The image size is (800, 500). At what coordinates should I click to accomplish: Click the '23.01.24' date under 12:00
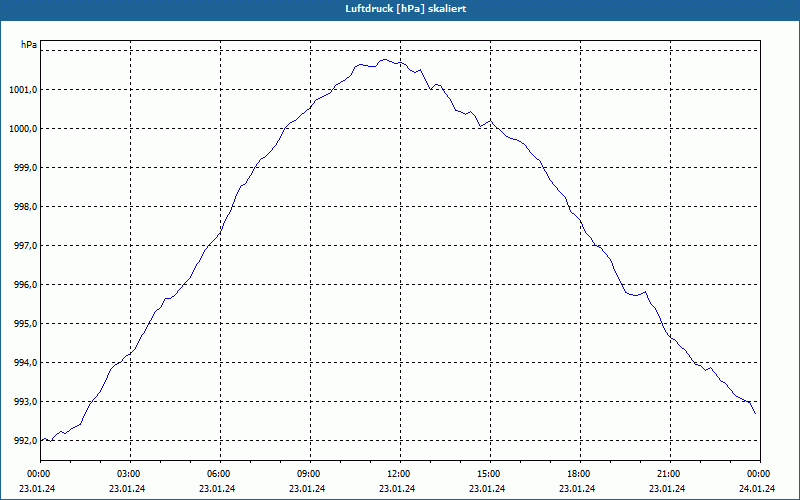[397, 488]
